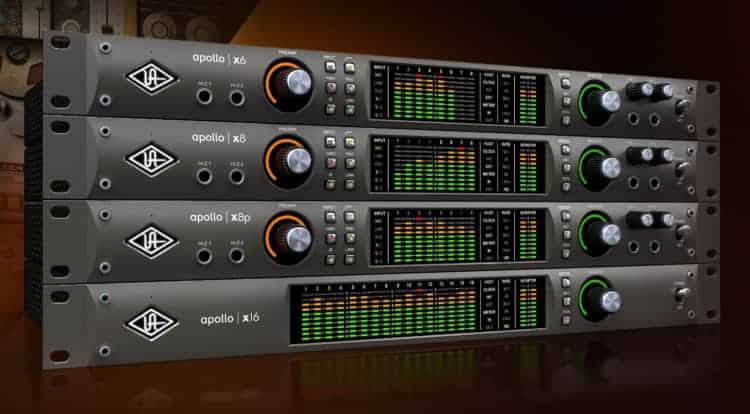Click the "apollo | x16" model label

tap(230, 319)
